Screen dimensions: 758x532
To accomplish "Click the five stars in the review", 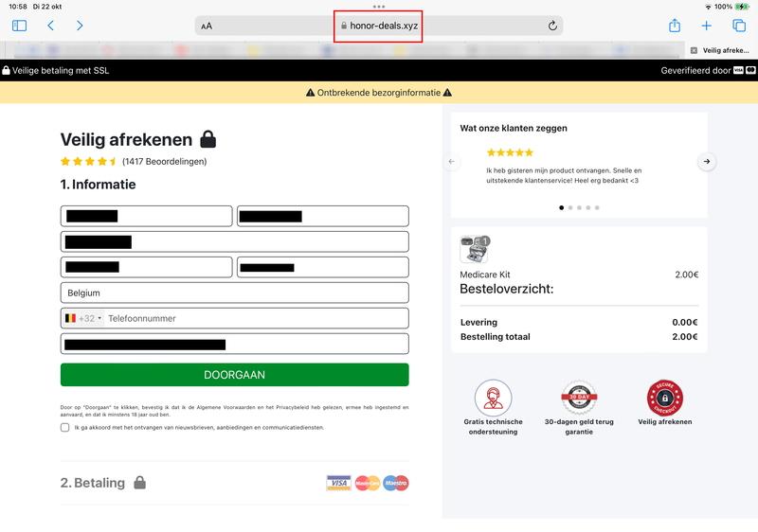I will (510, 152).
